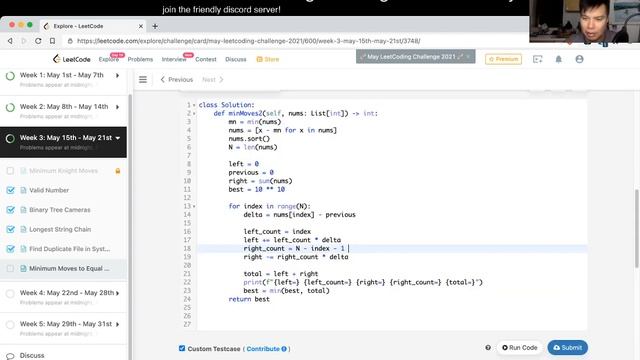Open the Discuss item in sidebar
Screen dimensions: 640x360
click(32, 356)
